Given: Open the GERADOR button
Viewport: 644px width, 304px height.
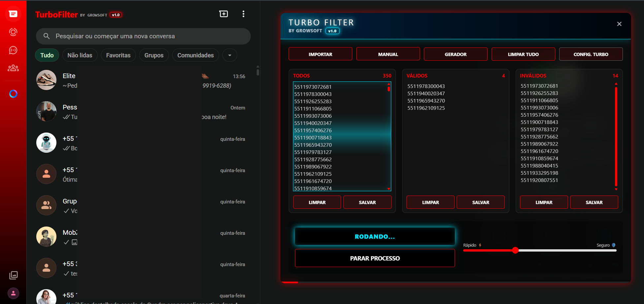Looking at the screenshot, I should [x=456, y=54].
